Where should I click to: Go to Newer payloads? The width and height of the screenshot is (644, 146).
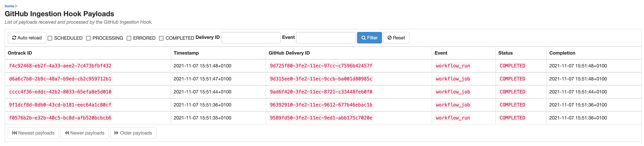84,133
